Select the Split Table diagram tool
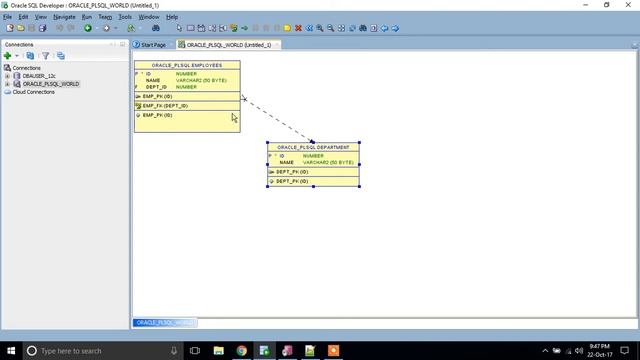This screenshot has height=360, width=640. [212, 28]
